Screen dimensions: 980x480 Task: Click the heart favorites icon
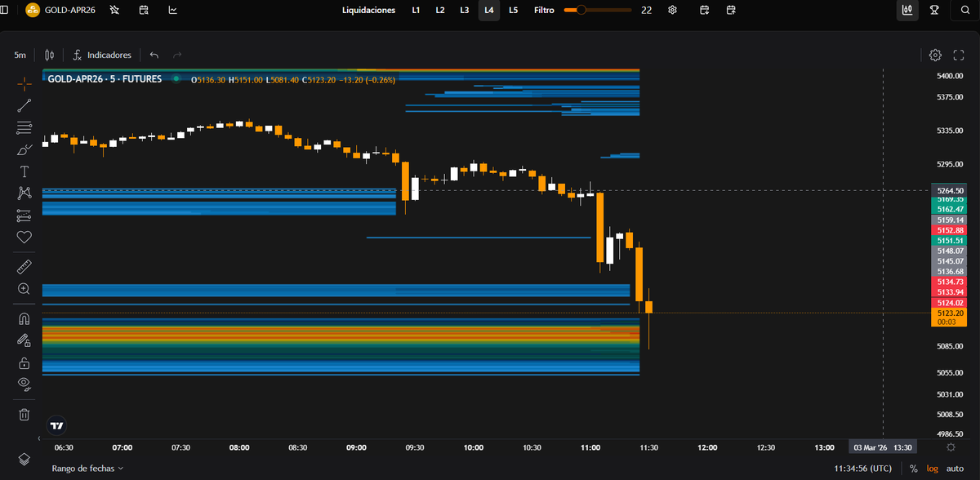tap(24, 238)
